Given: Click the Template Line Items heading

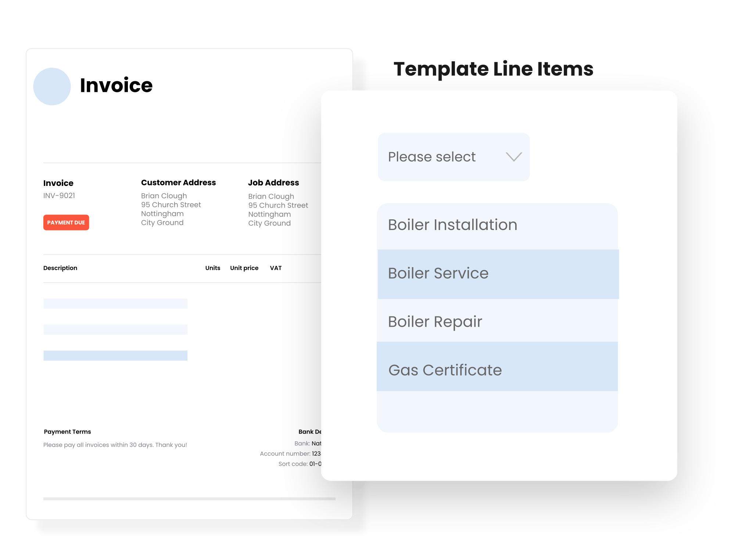Looking at the screenshot, I should click(x=494, y=68).
